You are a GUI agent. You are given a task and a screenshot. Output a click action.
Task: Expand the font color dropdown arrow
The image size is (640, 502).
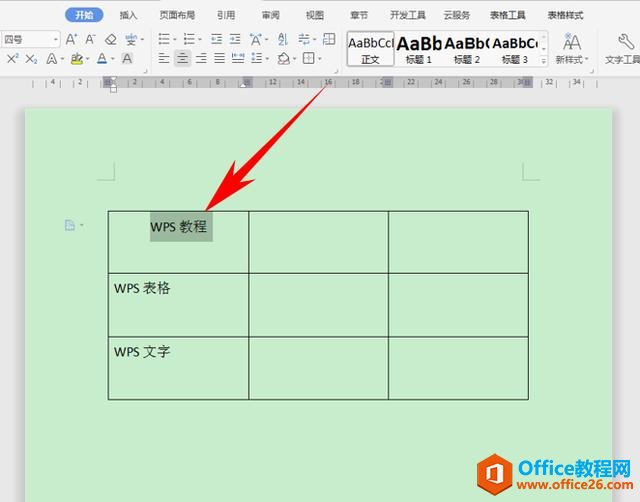point(112,59)
